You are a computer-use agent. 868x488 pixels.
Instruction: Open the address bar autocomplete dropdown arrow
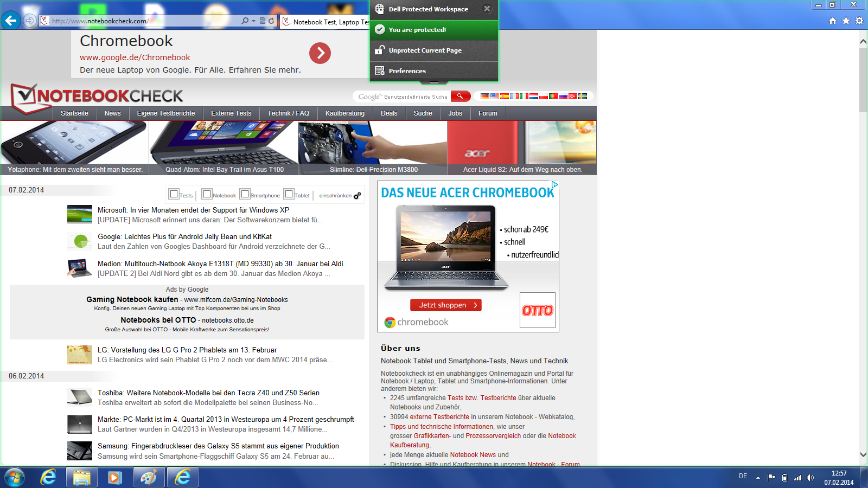tap(253, 21)
